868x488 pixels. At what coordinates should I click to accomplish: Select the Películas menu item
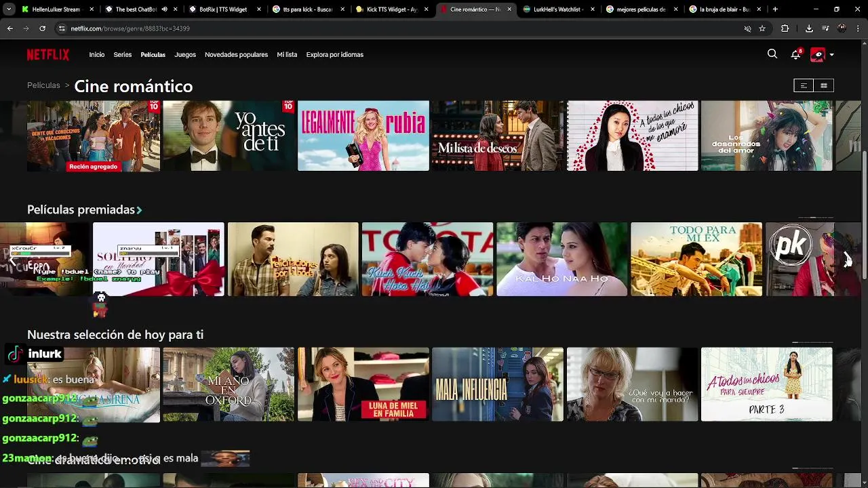[153, 55]
